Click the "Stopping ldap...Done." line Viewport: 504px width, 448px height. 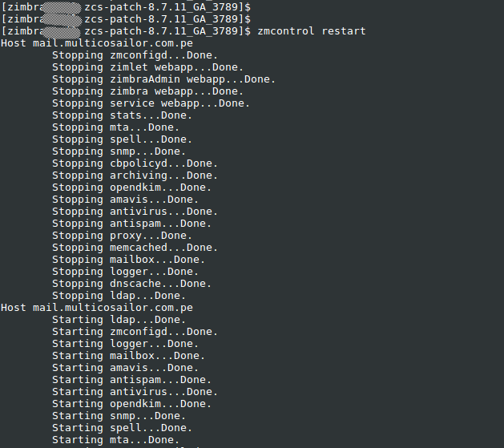[119, 296]
